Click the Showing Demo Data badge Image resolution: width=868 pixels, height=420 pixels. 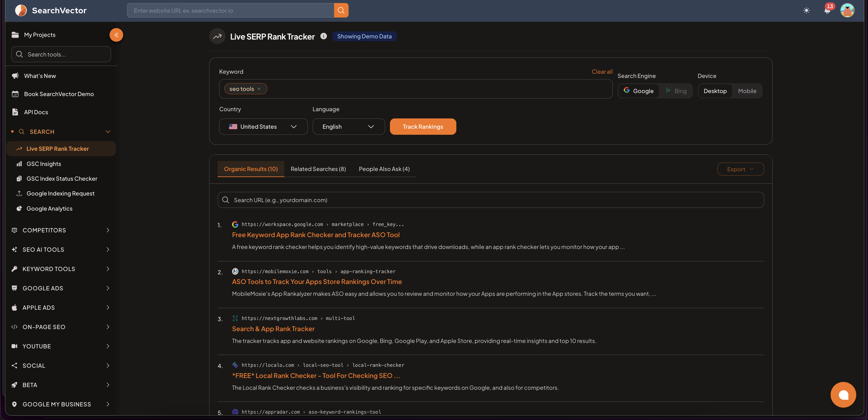tap(364, 36)
